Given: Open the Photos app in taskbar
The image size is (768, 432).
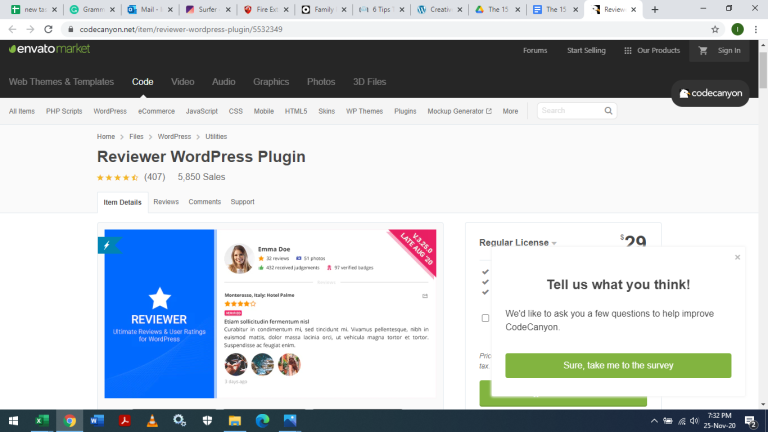Looking at the screenshot, I should (290, 421).
